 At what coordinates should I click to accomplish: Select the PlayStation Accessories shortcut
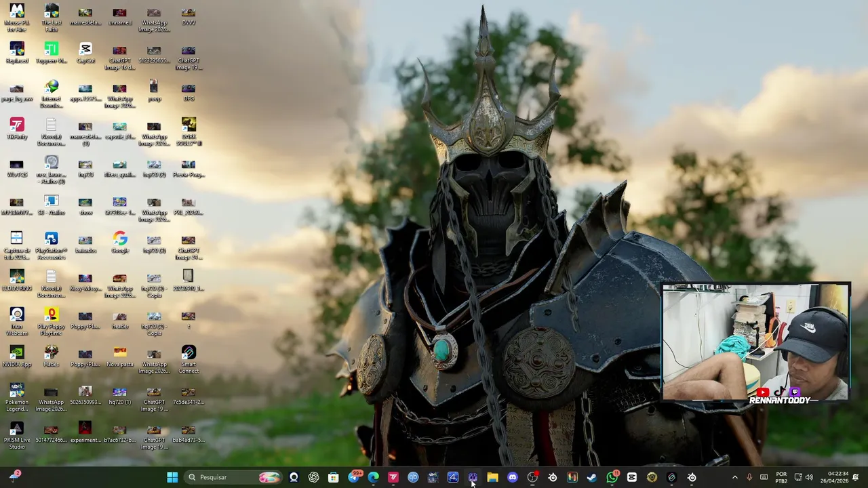(x=52, y=246)
